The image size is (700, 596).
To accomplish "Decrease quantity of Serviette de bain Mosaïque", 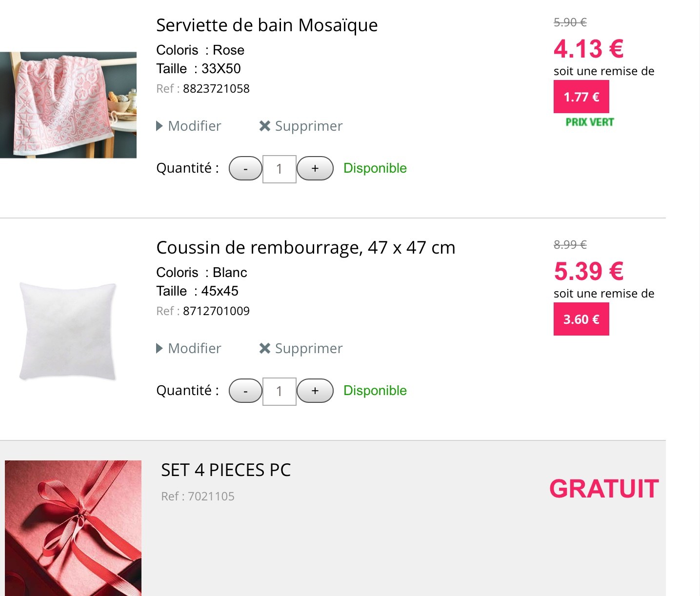I will pos(245,169).
